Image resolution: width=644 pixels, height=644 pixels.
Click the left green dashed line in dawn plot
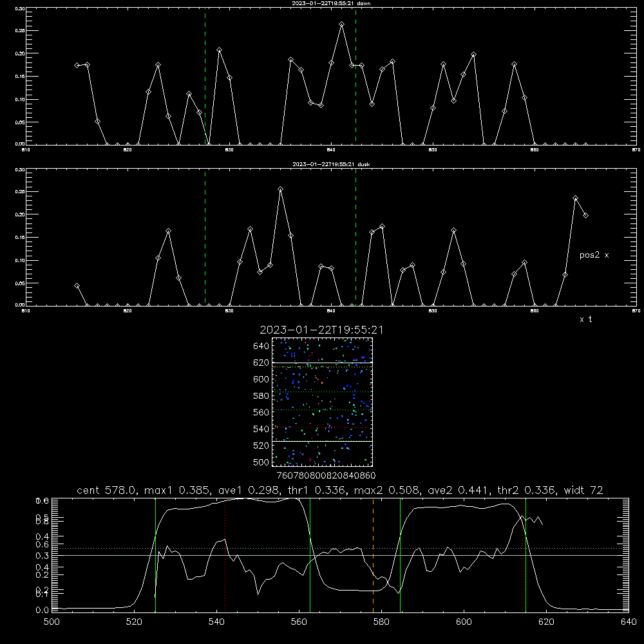point(205,76)
